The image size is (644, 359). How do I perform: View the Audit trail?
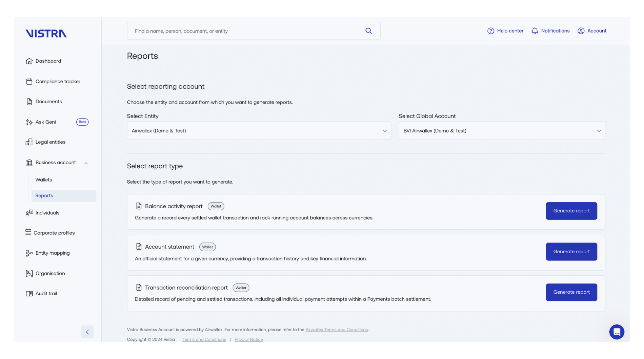coord(46,294)
